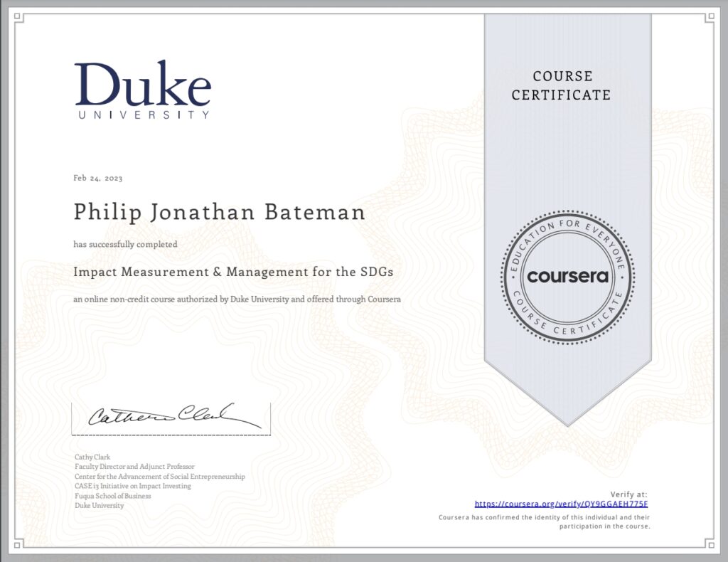Click the 'has successfully completed' text
This screenshot has width=728, height=562.
coord(125,244)
